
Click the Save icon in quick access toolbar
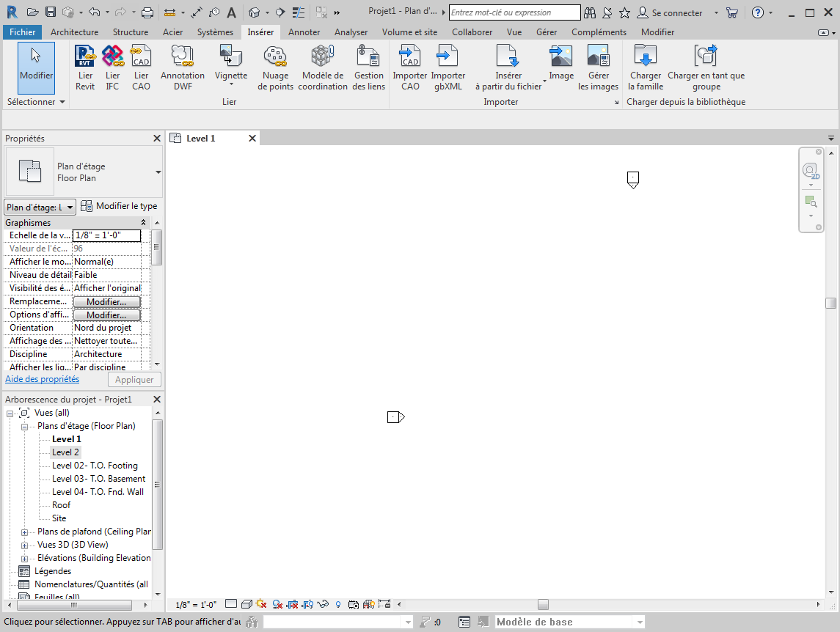(x=51, y=12)
